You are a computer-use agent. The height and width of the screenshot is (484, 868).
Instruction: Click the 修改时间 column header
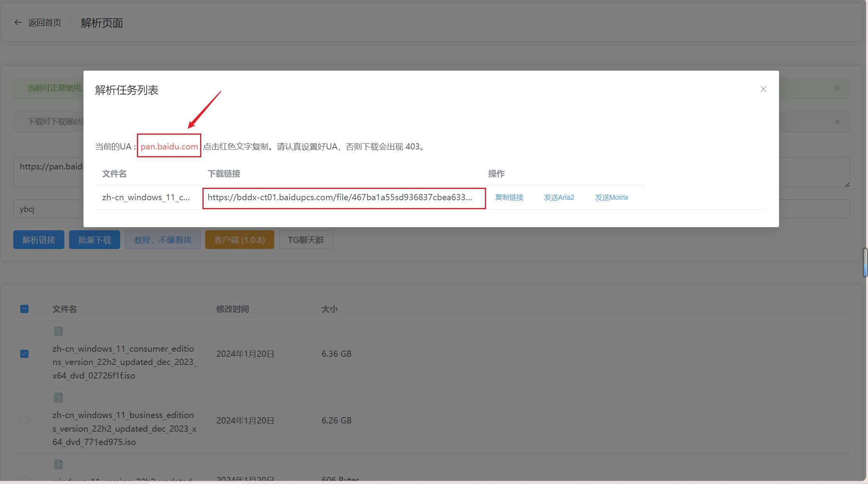point(233,309)
